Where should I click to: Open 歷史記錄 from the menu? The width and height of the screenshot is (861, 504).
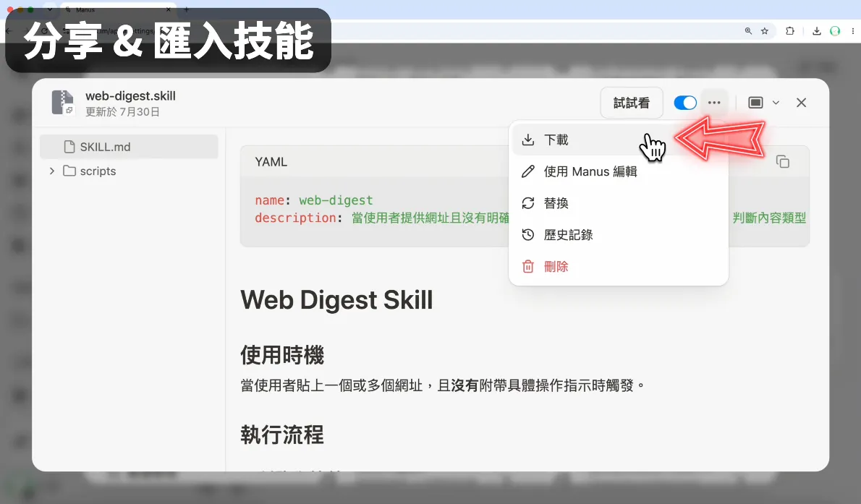coord(619,235)
